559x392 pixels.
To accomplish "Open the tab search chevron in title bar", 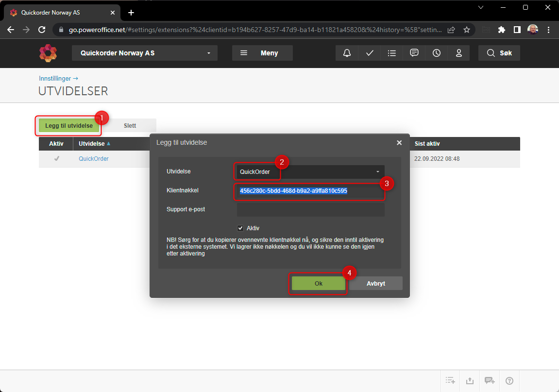I will [x=481, y=7].
